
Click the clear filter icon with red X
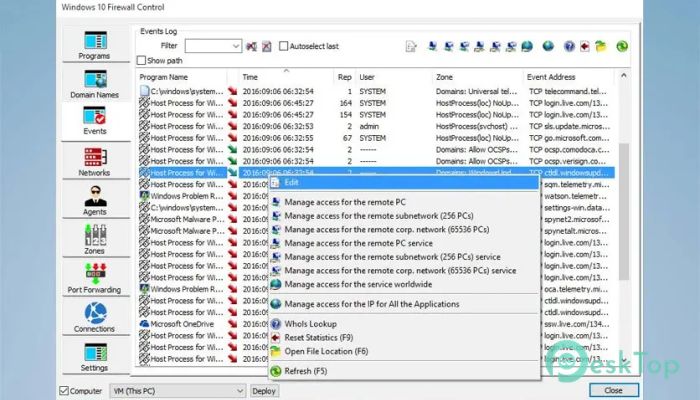(267, 46)
